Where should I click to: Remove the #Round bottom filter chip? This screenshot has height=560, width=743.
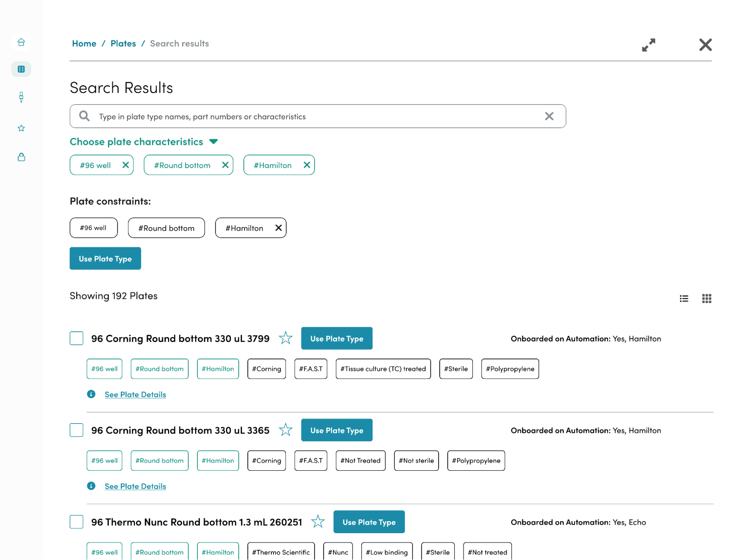(225, 165)
